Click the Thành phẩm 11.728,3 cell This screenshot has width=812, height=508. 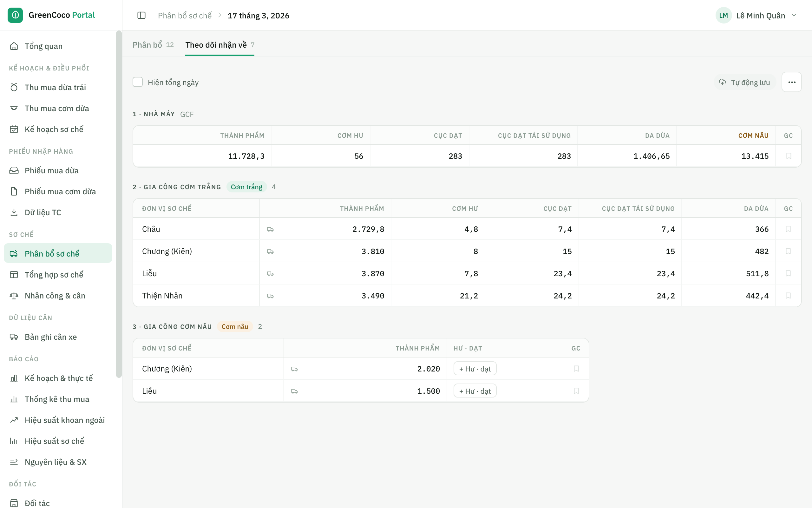(x=202, y=156)
